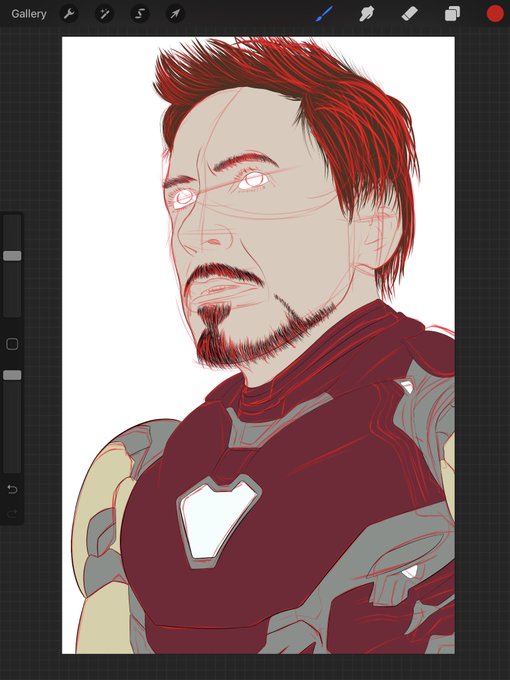510x680 pixels.
Task: Open the Actions wrench menu
Action: (x=69, y=14)
